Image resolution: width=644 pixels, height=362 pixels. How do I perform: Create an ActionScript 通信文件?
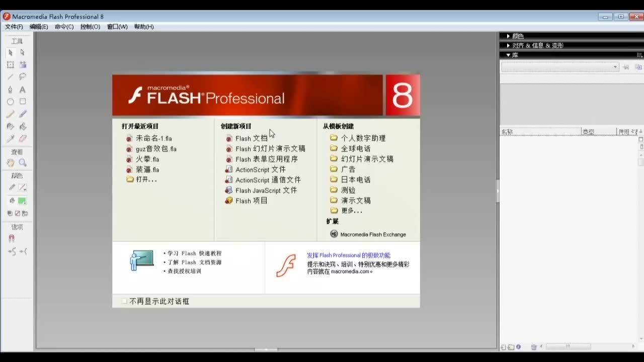[x=263, y=180]
